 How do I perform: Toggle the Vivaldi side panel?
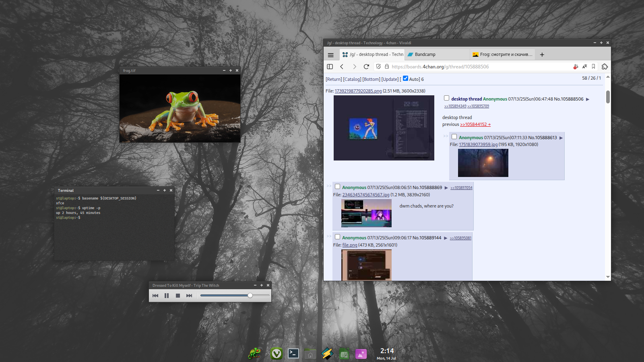330,67
